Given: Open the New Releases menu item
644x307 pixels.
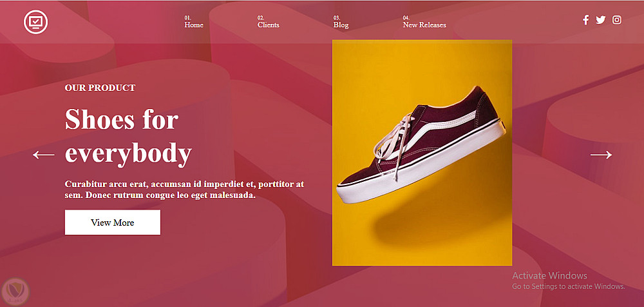Looking at the screenshot, I should tap(424, 25).
